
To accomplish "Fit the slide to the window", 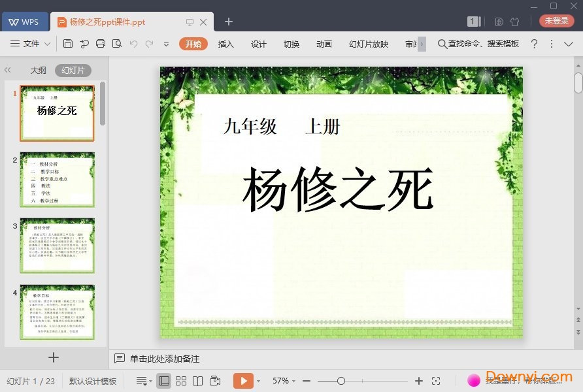I will point(436,380).
